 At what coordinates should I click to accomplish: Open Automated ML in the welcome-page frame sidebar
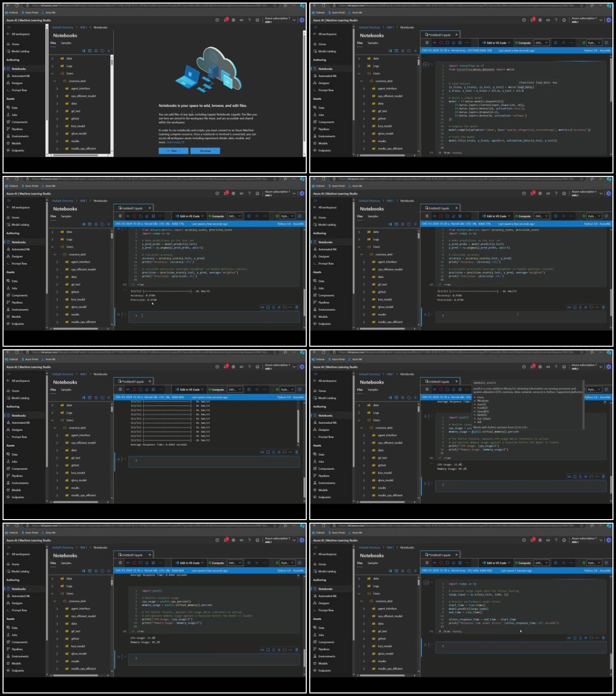click(21, 76)
